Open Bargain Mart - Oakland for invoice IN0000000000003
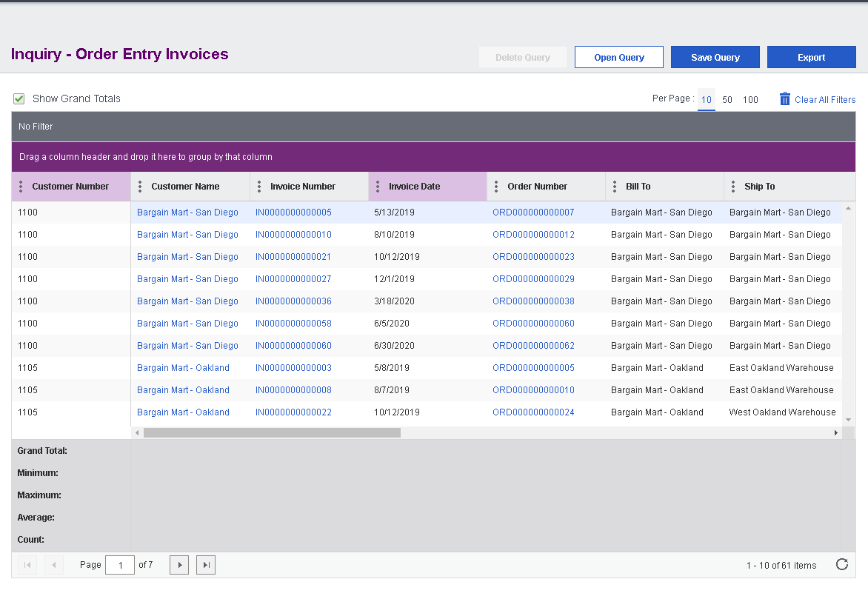The height and width of the screenshot is (599, 868). click(183, 367)
